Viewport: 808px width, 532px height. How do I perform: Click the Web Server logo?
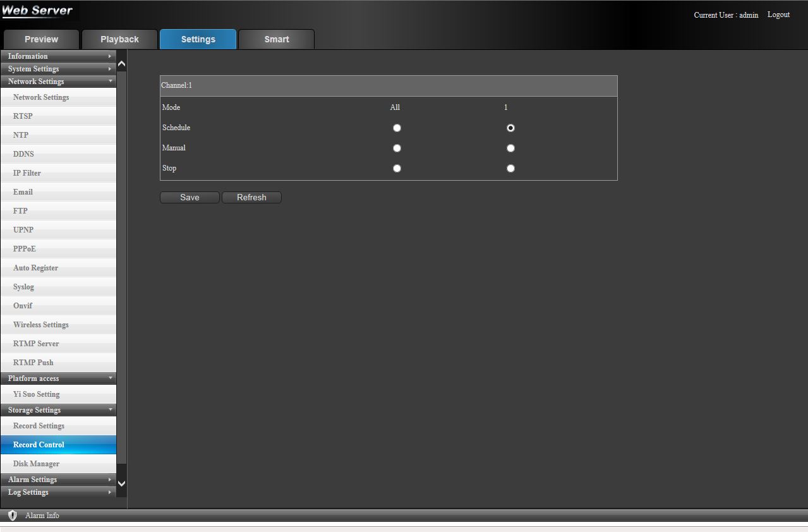click(38, 11)
